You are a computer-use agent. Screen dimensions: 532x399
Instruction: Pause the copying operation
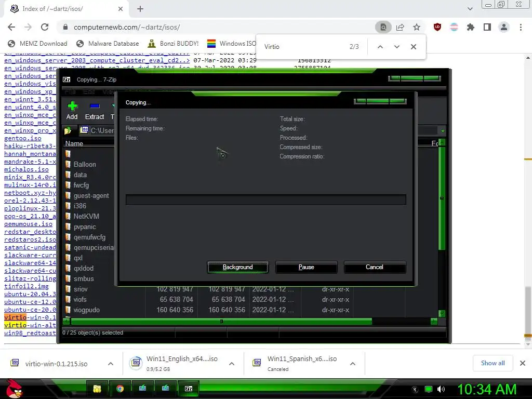click(x=306, y=267)
